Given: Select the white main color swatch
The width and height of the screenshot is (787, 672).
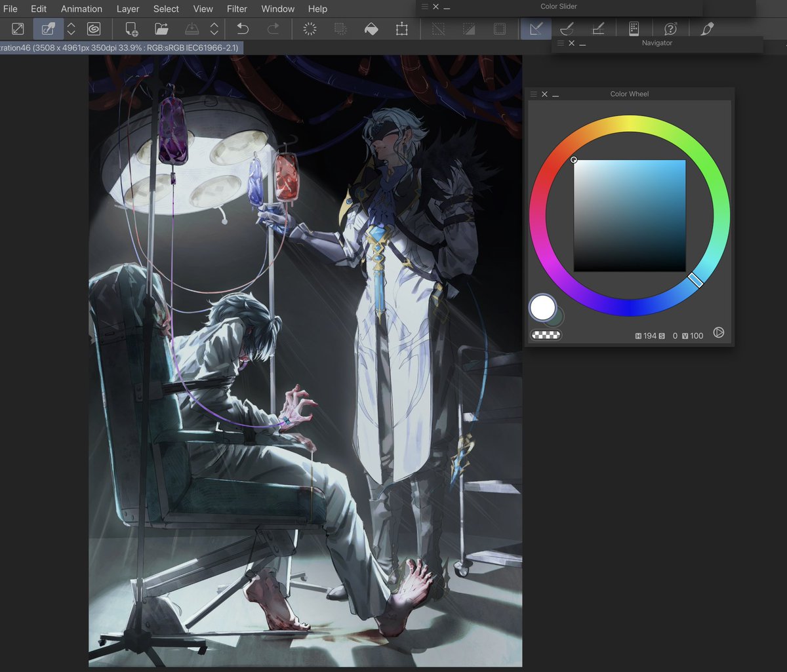Looking at the screenshot, I should 542,307.
